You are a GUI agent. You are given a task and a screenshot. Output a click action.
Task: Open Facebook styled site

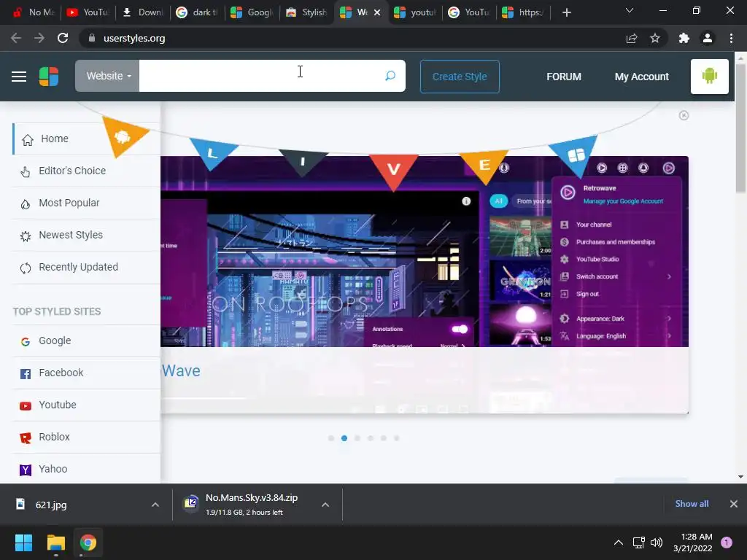pyautogui.click(x=86, y=373)
